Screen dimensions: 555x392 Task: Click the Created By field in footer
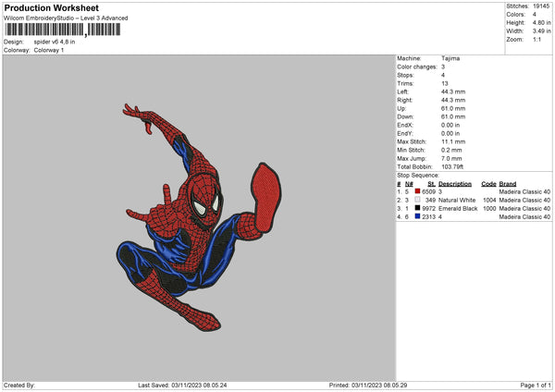(20, 386)
